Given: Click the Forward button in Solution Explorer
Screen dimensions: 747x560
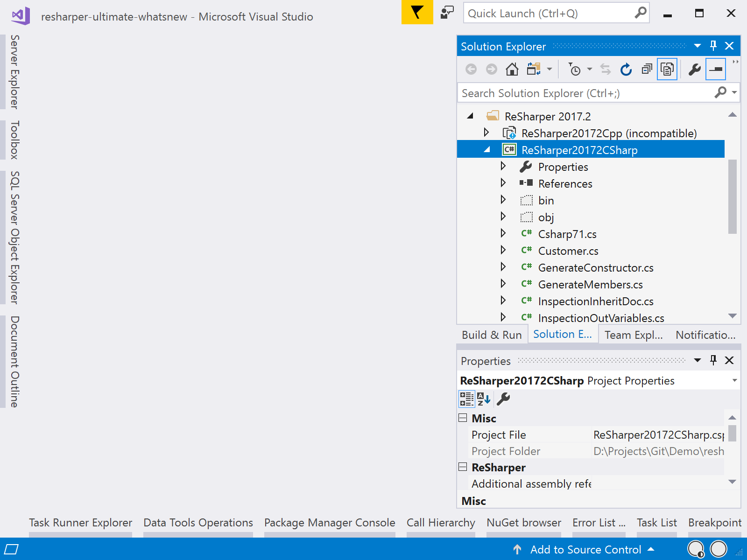Looking at the screenshot, I should (492, 70).
